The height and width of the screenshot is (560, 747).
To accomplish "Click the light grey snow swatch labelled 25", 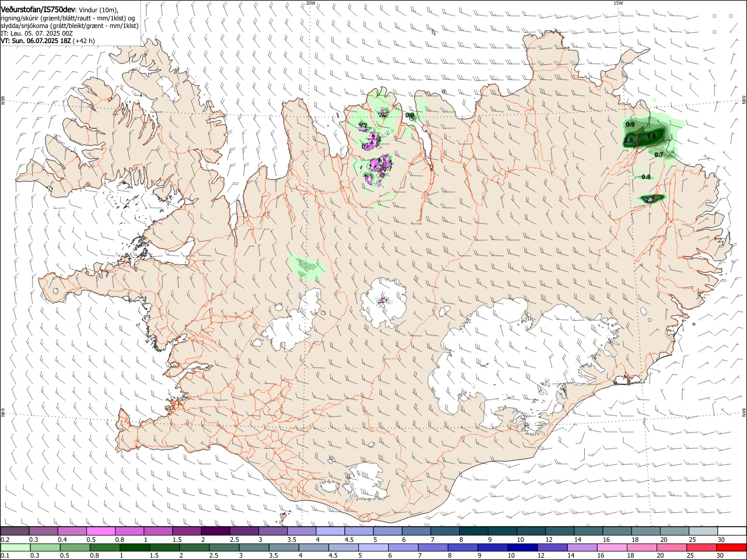I will coord(704,531).
